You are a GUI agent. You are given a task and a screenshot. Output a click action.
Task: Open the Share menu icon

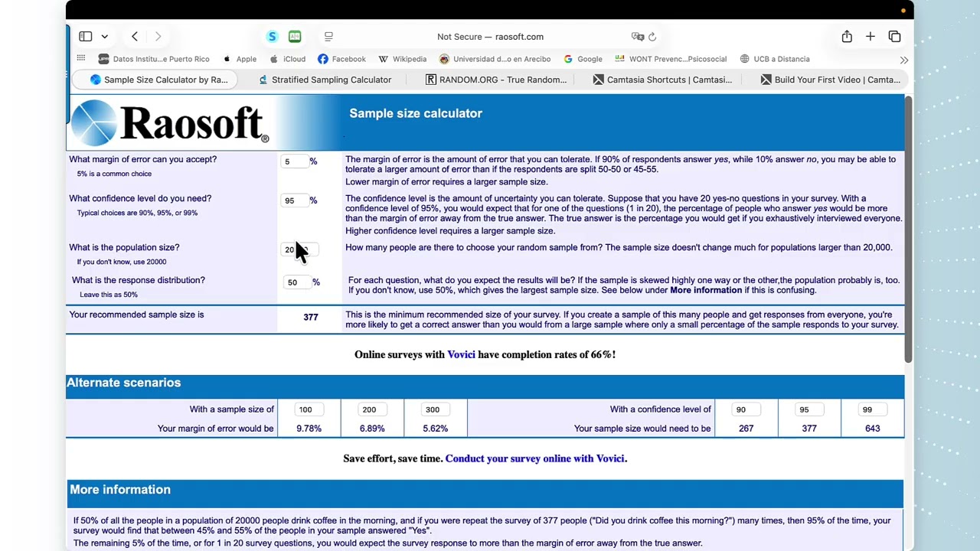click(x=847, y=37)
